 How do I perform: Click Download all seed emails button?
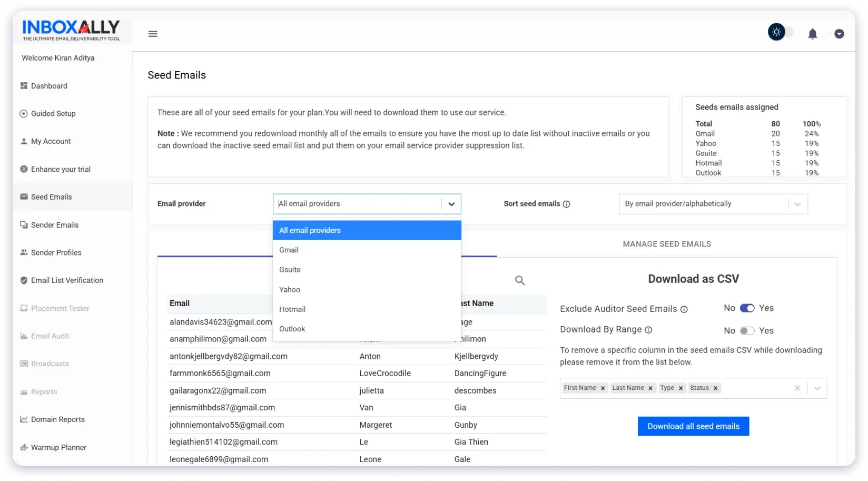pyautogui.click(x=693, y=426)
